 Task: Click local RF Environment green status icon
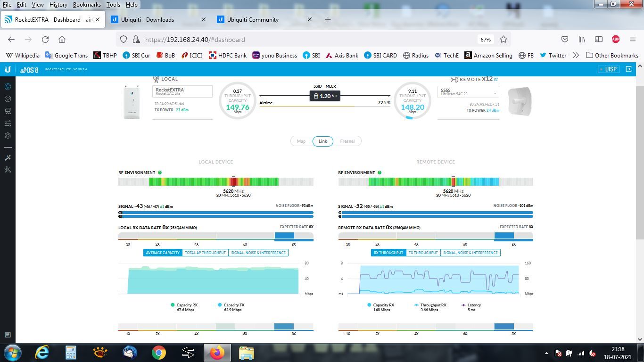160,173
